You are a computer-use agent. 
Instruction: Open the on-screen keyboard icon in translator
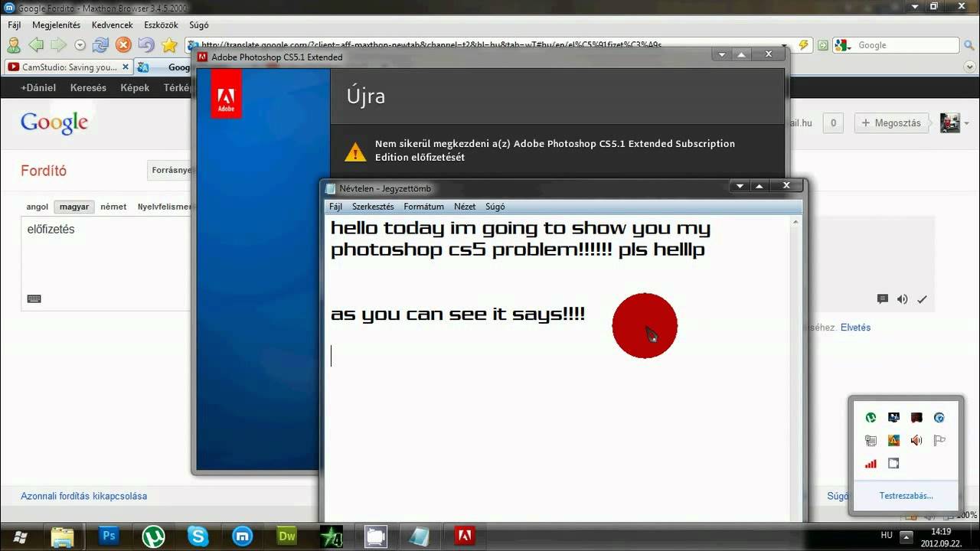(34, 299)
